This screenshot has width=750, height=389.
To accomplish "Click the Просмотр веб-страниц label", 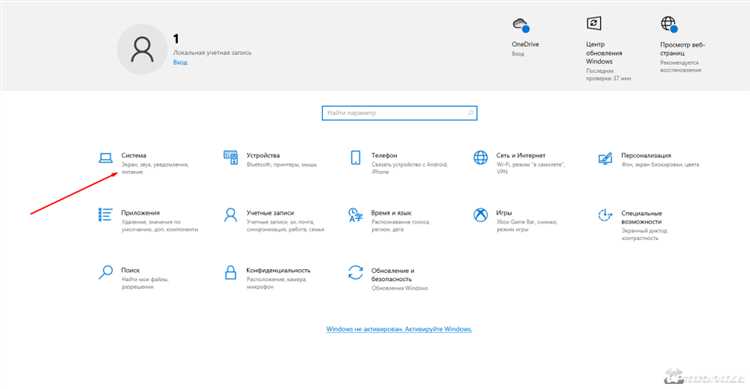I will point(683,48).
